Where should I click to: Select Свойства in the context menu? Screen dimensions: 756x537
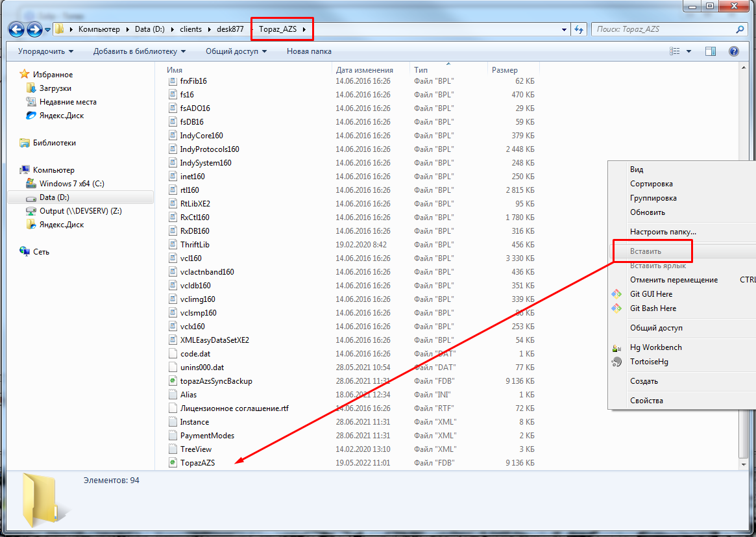(x=646, y=401)
